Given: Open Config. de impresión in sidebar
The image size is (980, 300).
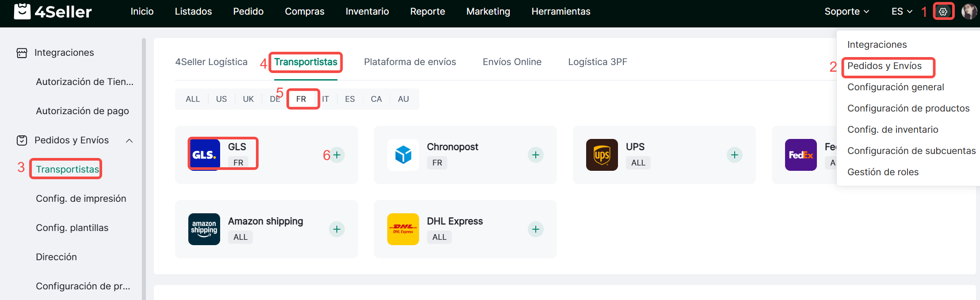Looking at the screenshot, I should [x=81, y=199].
